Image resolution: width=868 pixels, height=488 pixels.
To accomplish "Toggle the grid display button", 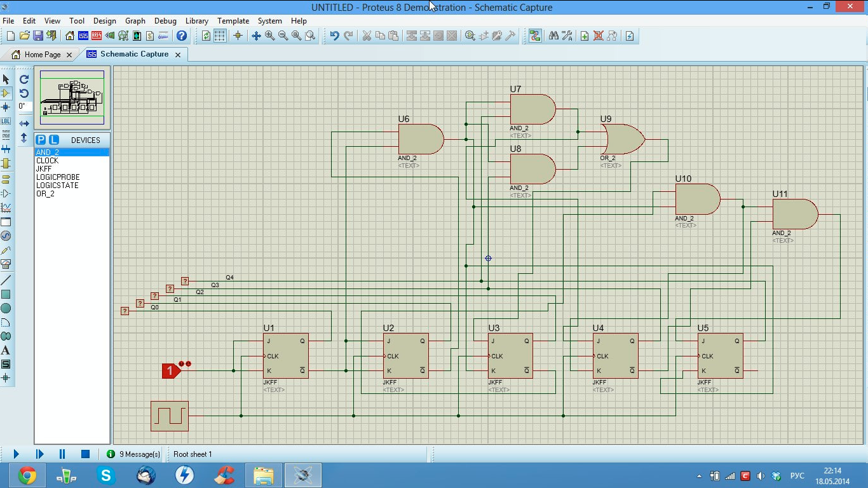I will pyautogui.click(x=220, y=36).
